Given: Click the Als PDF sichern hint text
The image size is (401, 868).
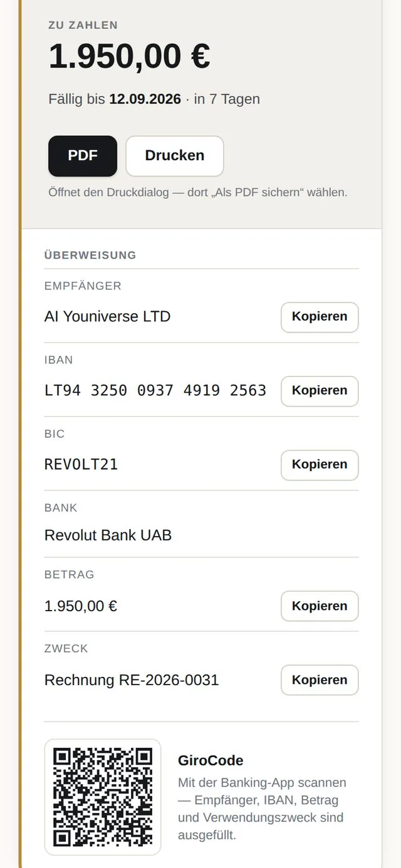Looking at the screenshot, I should (x=198, y=192).
